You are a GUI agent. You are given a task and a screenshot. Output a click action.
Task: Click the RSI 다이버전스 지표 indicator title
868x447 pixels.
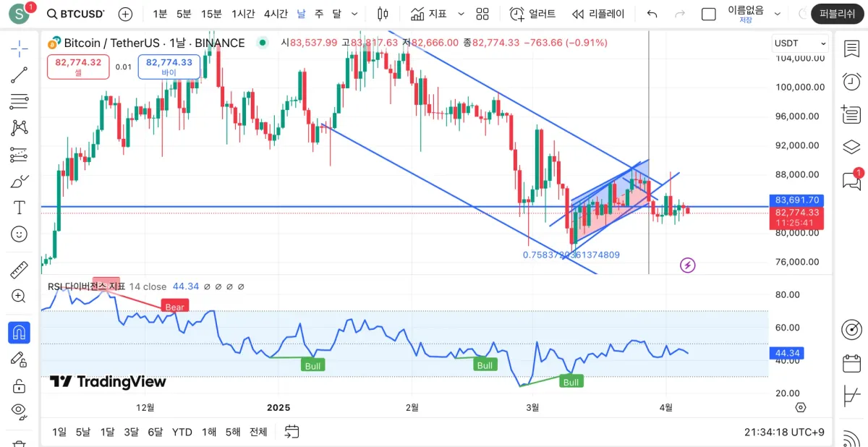87,286
